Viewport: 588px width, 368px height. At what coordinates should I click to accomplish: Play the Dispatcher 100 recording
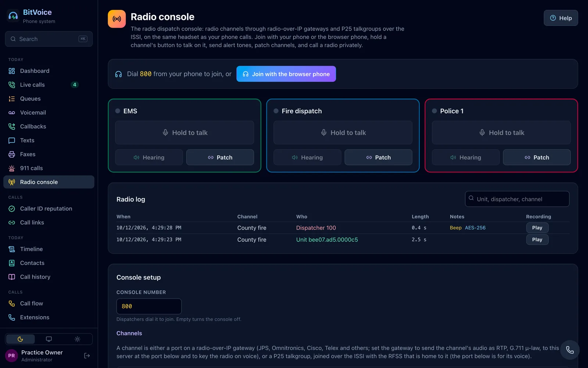(537, 228)
